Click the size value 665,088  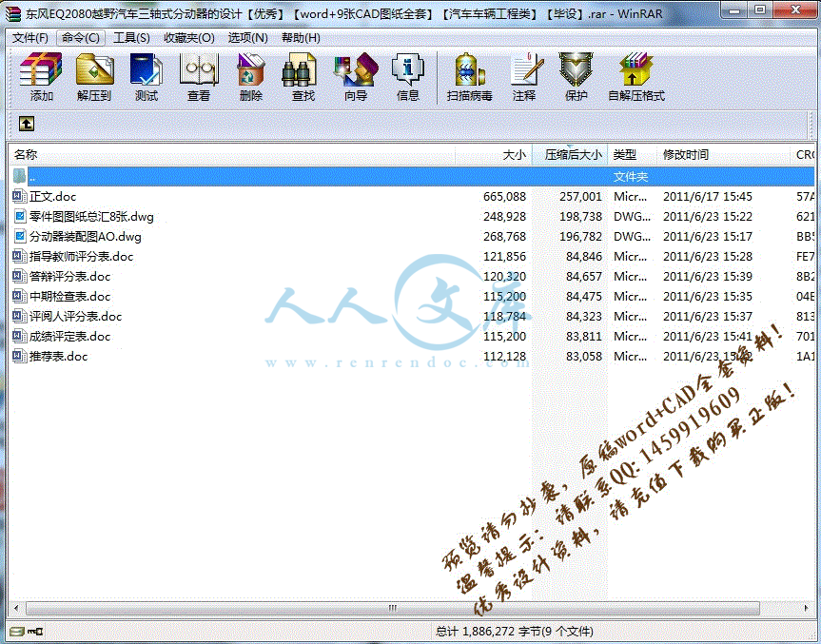point(505,196)
